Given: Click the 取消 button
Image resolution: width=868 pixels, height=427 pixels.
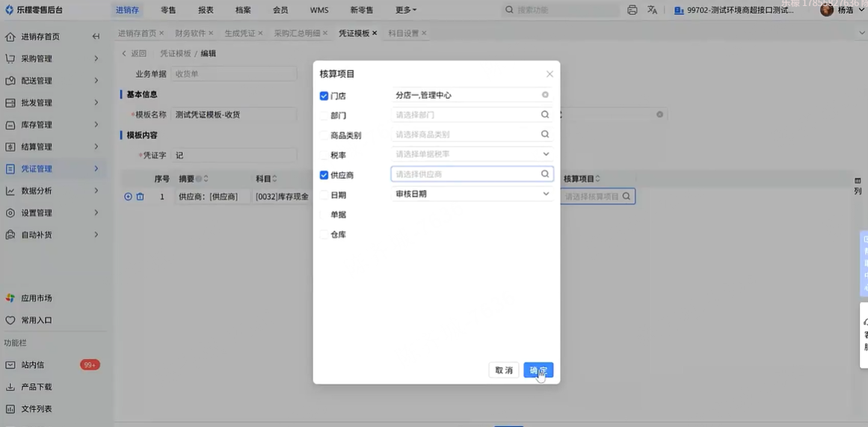Looking at the screenshot, I should pyautogui.click(x=504, y=370).
